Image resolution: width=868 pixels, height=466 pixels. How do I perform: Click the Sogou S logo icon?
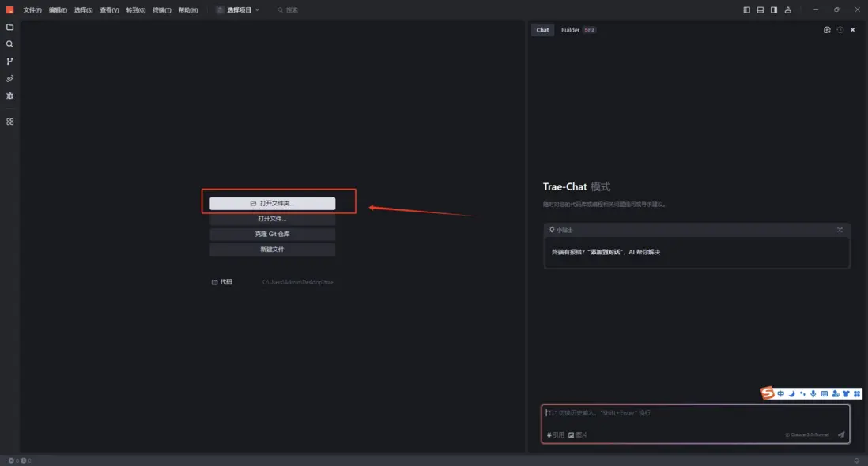pyautogui.click(x=768, y=393)
